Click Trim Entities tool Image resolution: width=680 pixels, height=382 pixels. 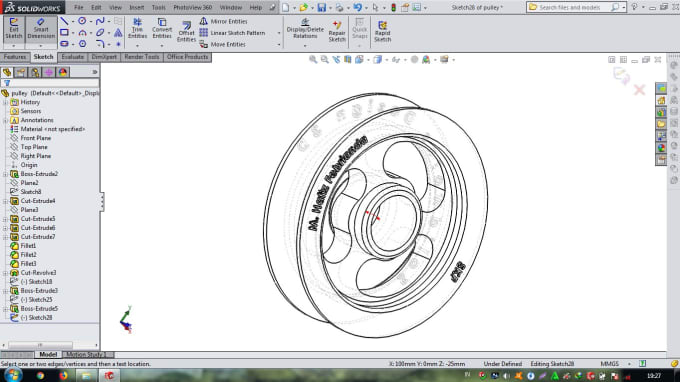137,29
